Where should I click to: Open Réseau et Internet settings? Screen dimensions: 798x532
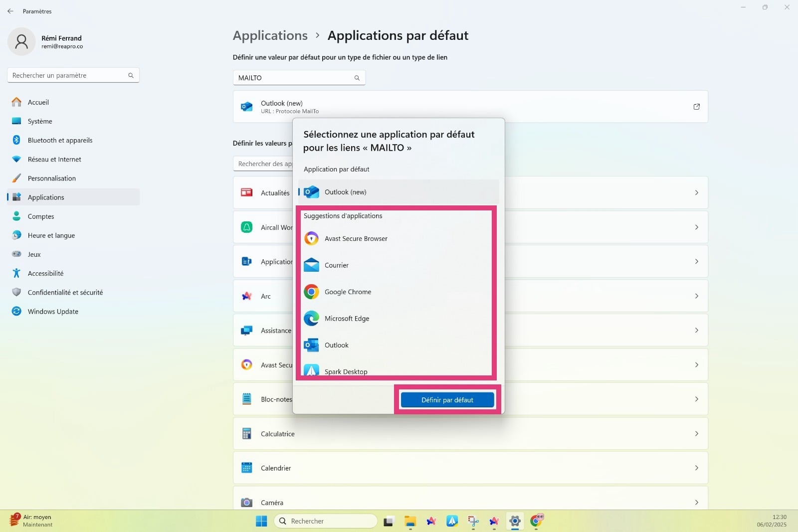(73, 159)
